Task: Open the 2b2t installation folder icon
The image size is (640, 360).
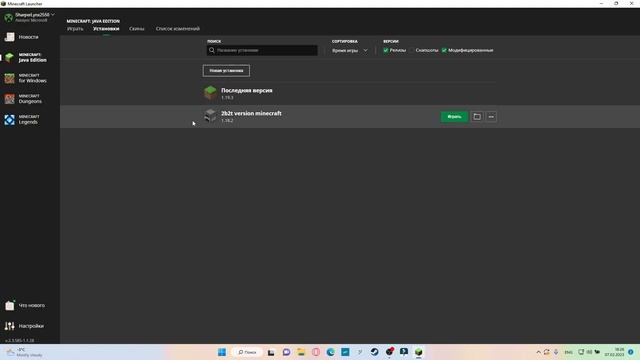Action: click(x=477, y=117)
